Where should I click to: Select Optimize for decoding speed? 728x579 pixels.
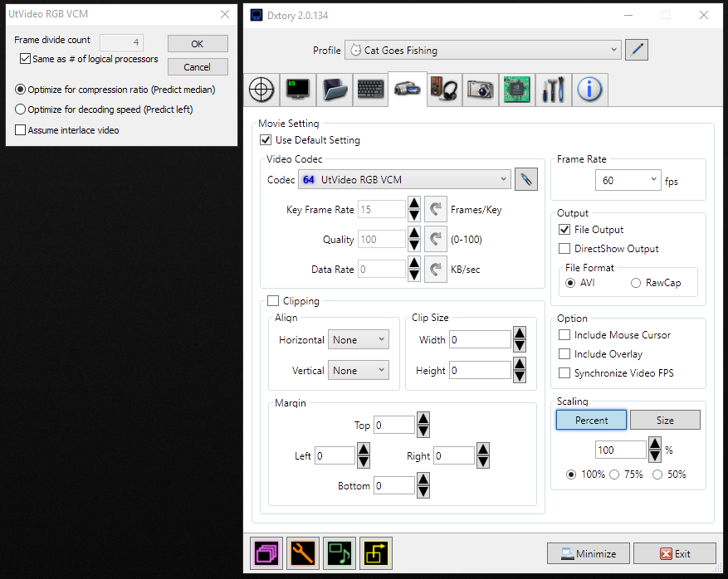pyautogui.click(x=20, y=109)
